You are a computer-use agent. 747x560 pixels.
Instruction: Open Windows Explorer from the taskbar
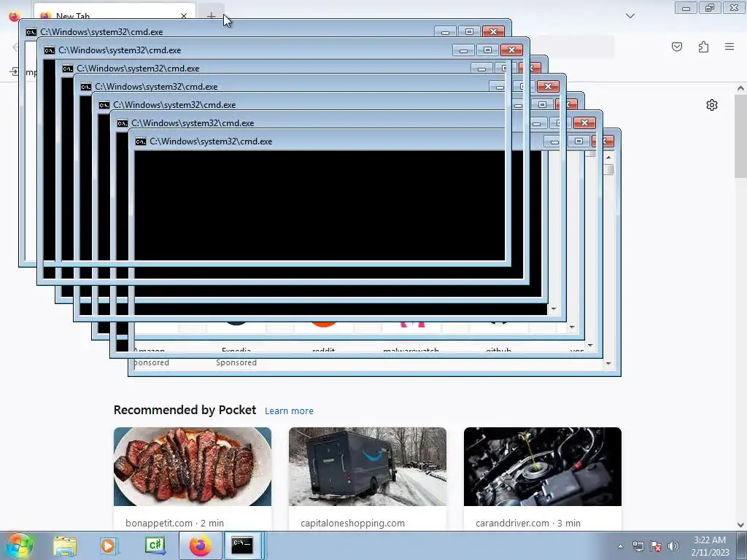[x=65, y=545]
